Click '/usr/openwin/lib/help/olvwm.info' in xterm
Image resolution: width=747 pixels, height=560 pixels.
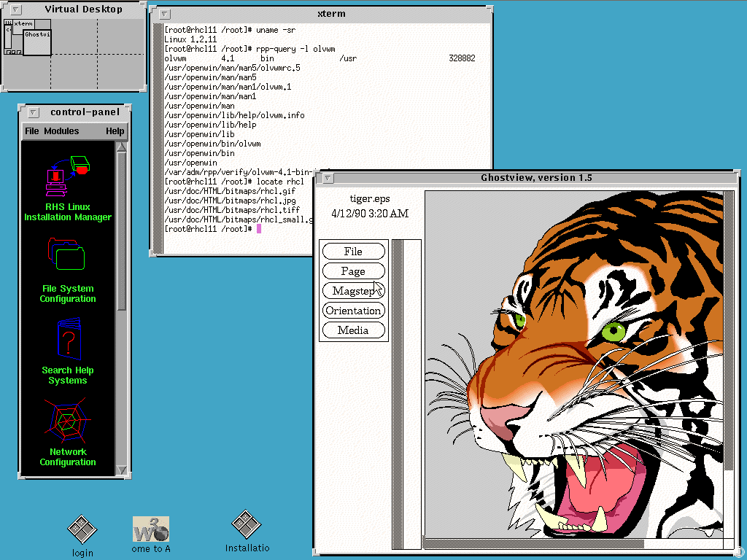234,115
